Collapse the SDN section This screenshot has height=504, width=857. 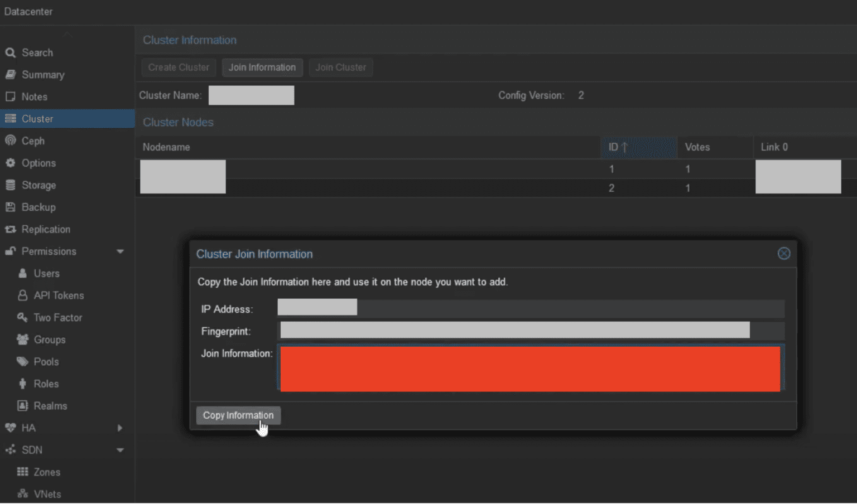pos(120,449)
